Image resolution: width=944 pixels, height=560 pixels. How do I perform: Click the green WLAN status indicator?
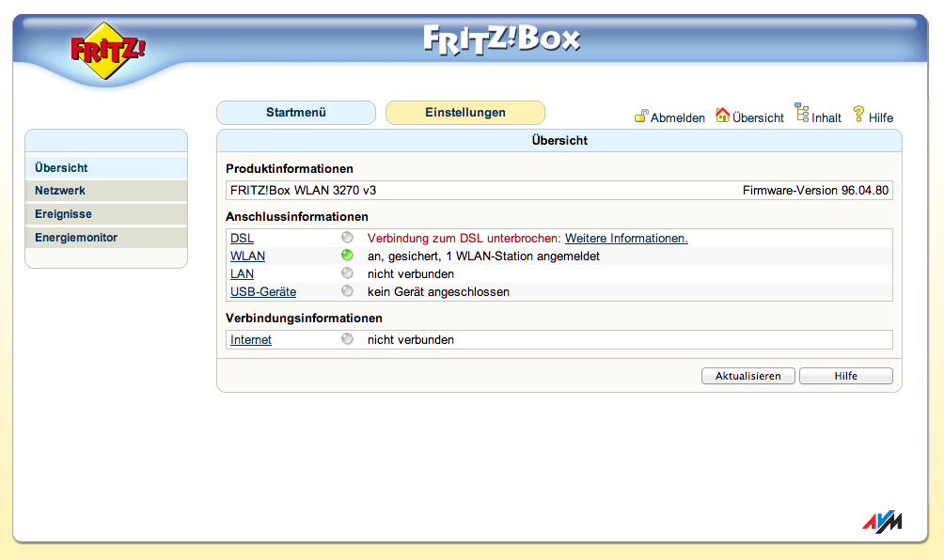click(347, 255)
